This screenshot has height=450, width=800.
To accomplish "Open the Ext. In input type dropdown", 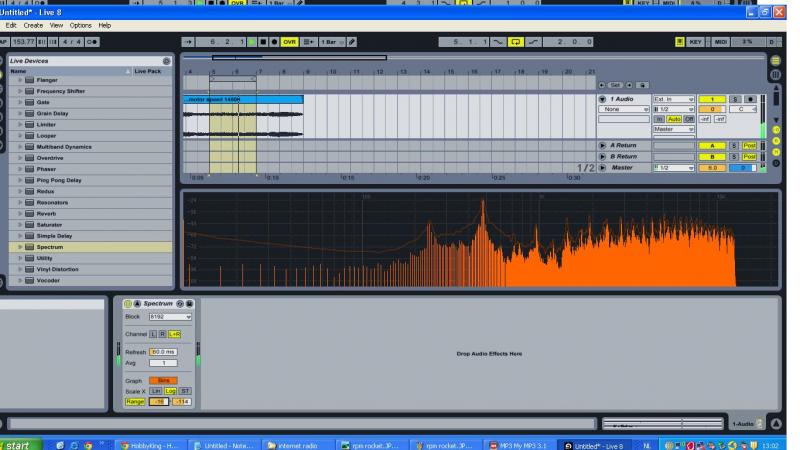I will pyautogui.click(x=673, y=99).
